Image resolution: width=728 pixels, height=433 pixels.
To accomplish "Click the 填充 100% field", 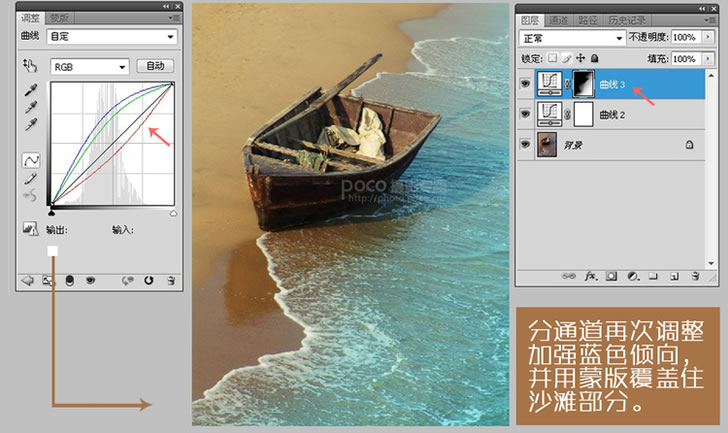I will point(686,59).
